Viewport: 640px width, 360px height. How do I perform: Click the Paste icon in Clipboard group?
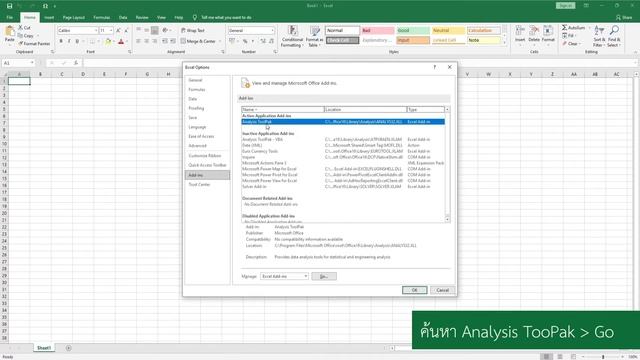click(9, 31)
